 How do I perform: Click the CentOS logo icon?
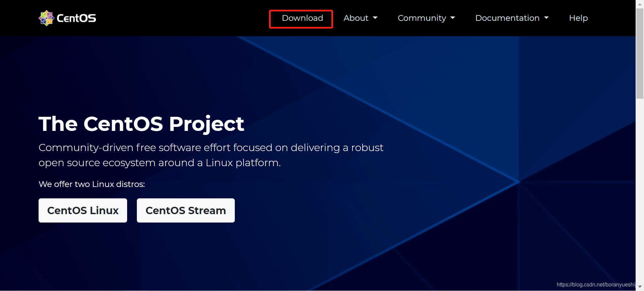[x=46, y=18]
